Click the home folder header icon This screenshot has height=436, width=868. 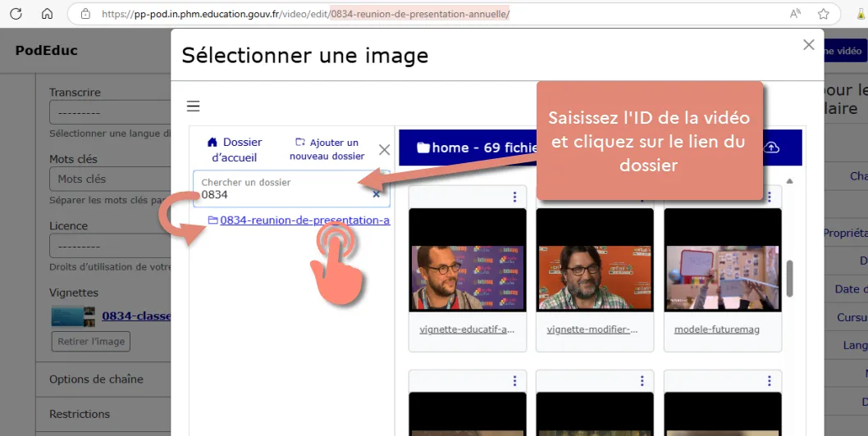tap(423, 148)
